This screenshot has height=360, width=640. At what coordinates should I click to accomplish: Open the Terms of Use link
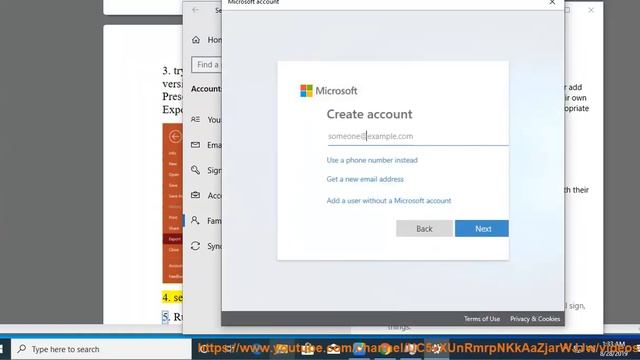[482, 319]
